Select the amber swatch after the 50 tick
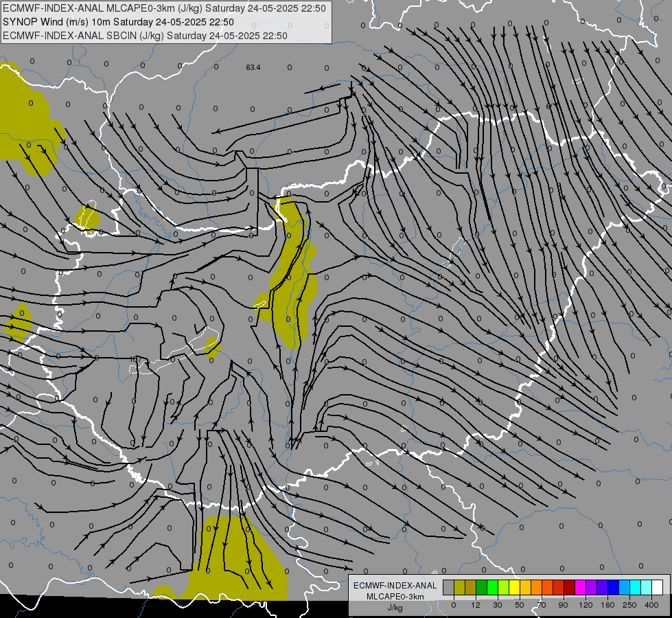This screenshot has width=672, height=618. pos(525,588)
